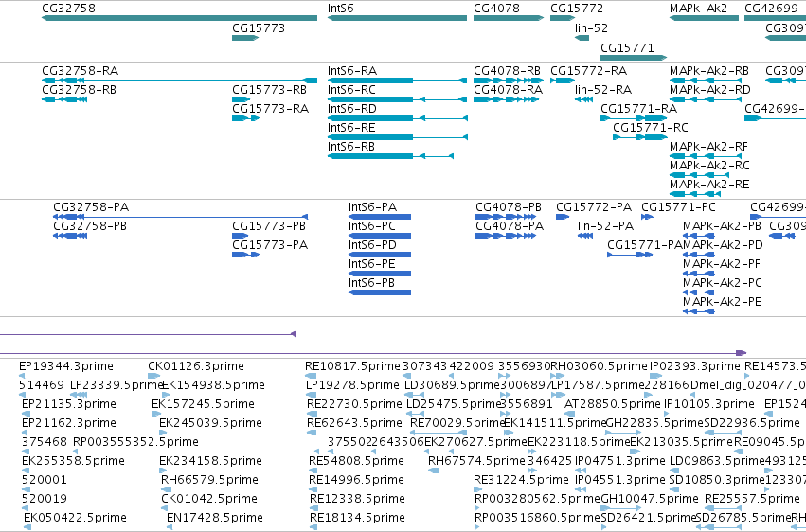Select transcript CG15773-RA
This screenshot has height=532, width=806.
coord(245,118)
